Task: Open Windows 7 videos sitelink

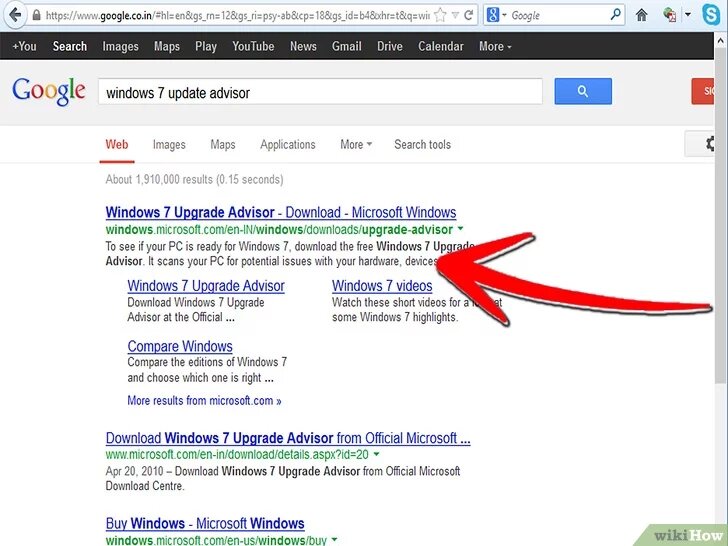Action: point(382,286)
